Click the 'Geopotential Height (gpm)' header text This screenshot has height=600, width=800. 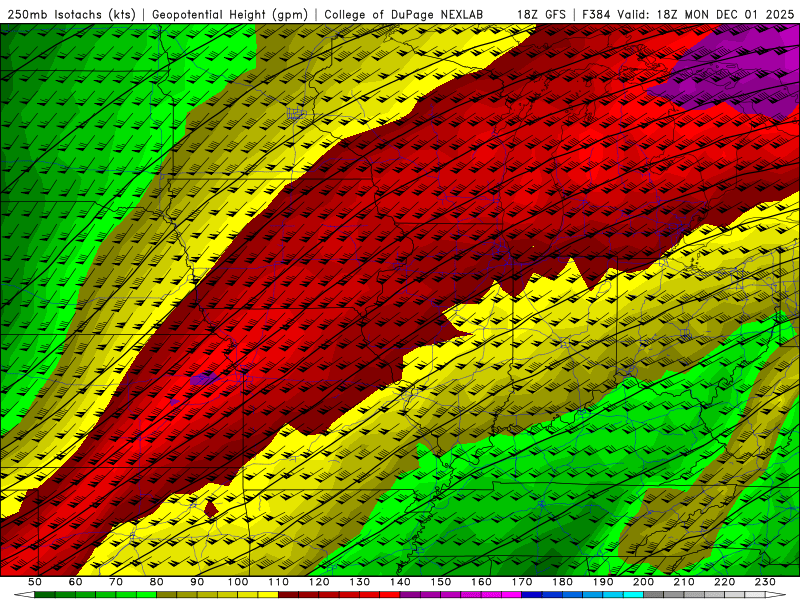point(230,14)
